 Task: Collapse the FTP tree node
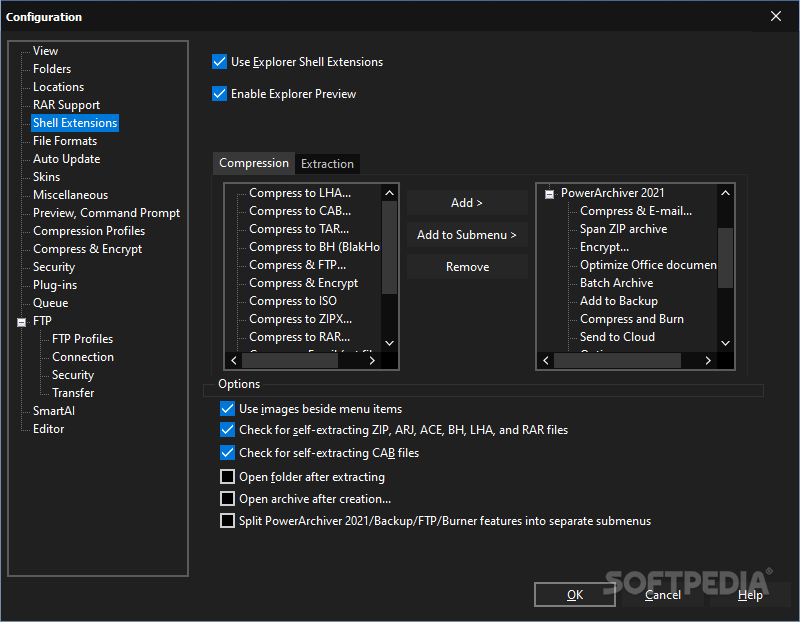[x=21, y=322]
